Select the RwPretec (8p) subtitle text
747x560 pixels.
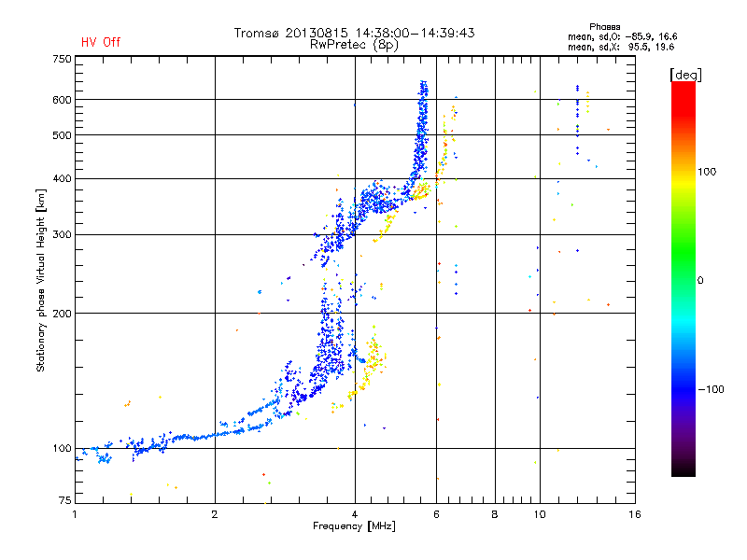coord(354,44)
